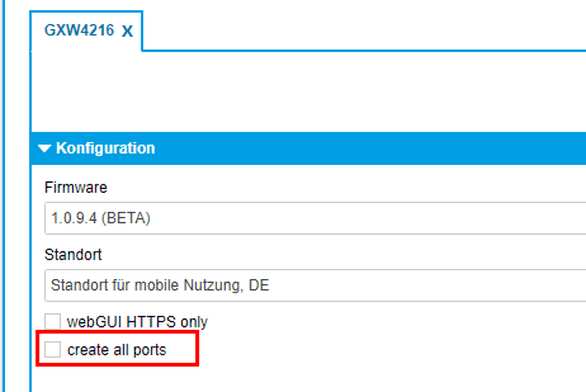Viewport: 586px width, 392px height.
Task: Click blank space right of webGUI HTTPS only
Action: point(352,322)
